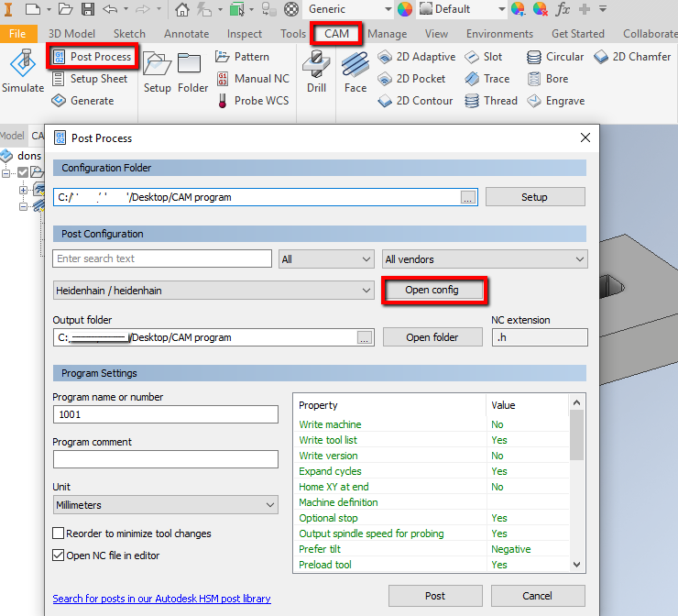Click the Home view icon
The image size is (678, 616).
(x=181, y=8)
